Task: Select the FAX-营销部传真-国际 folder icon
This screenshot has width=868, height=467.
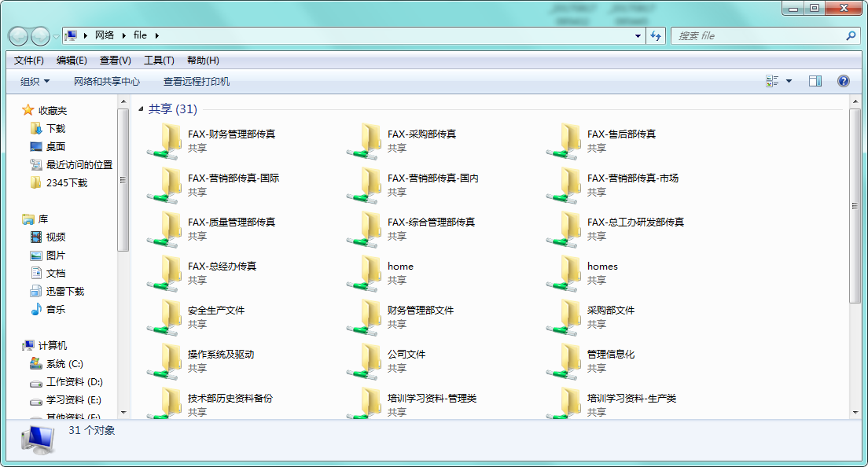Action: [164, 186]
